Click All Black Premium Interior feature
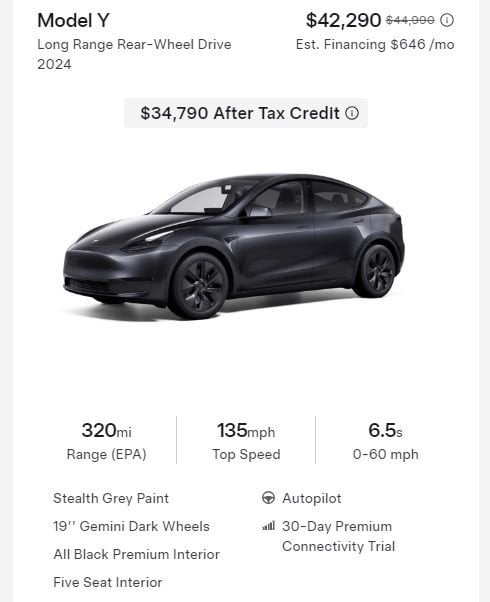Screen dimensions: 490x602 click(136, 554)
